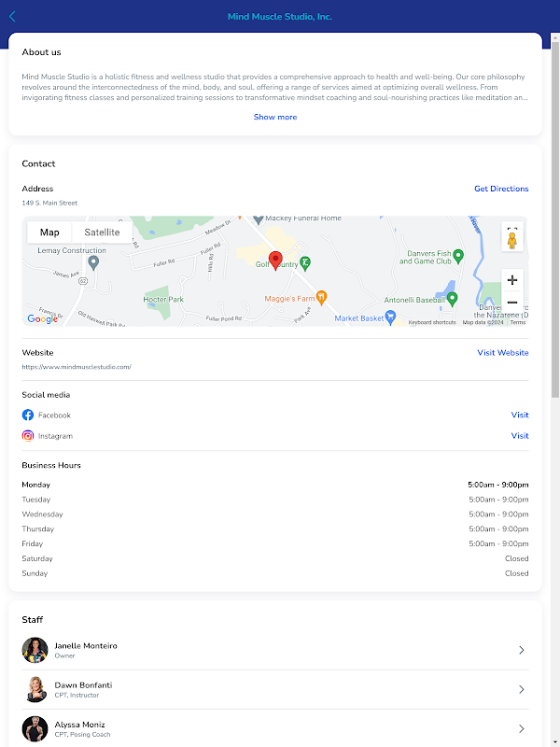This screenshot has height=747, width=560.
Task: Click the Thursday hours row label
Action: [x=38, y=529]
